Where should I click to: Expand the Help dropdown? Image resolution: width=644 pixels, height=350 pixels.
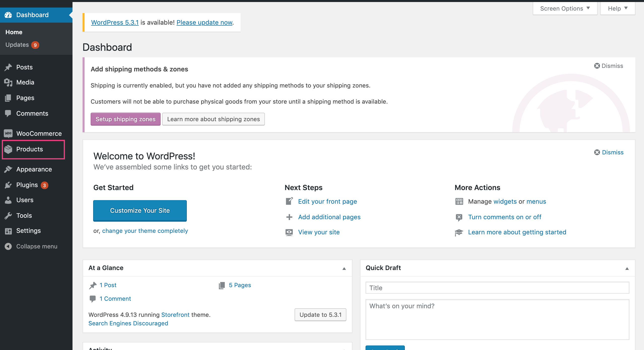618,8
